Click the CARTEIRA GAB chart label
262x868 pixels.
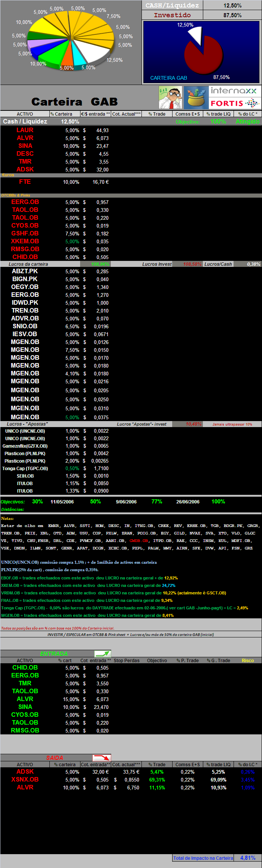pyautogui.click(x=168, y=78)
